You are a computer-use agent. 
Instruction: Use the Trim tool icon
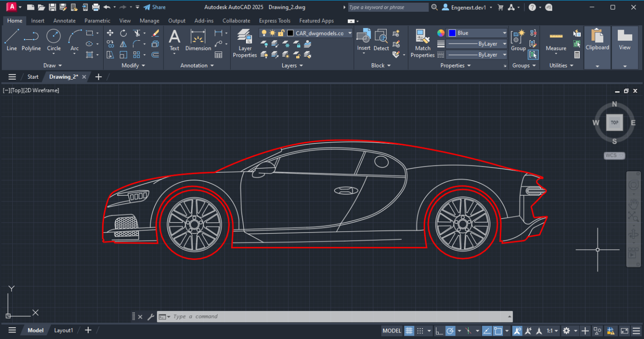(136, 33)
